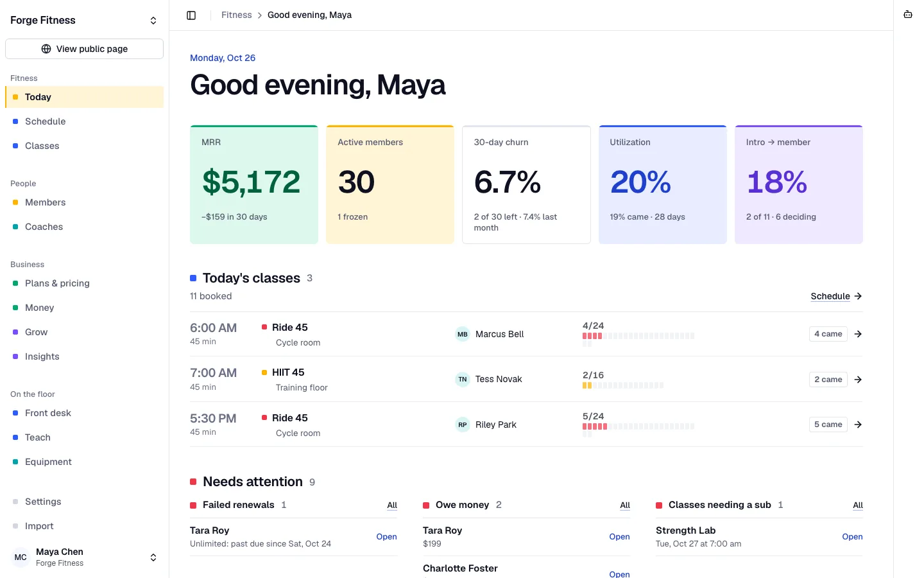Go to the Grow page
Screen dimensions: 924x578
[x=84, y=332]
